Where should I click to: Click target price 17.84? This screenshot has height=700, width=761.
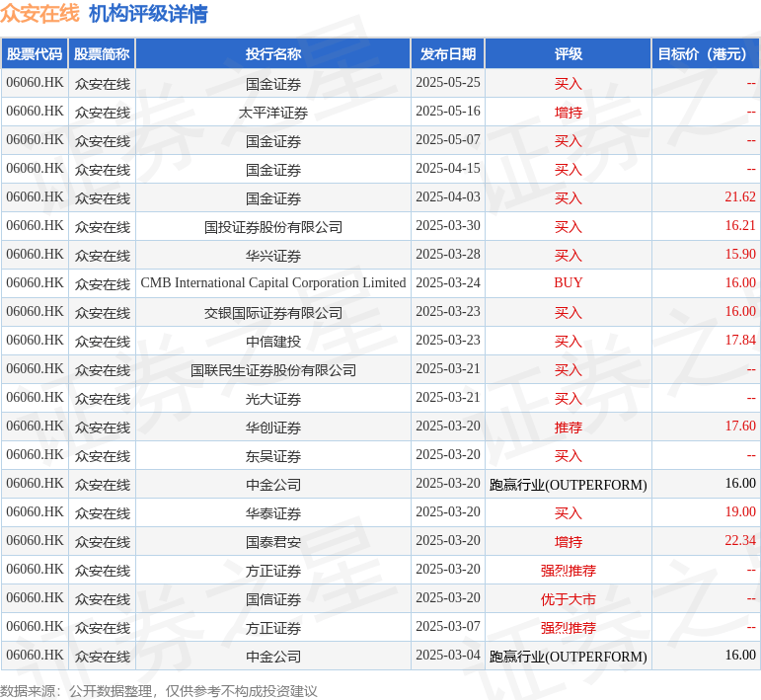coord(740,341)
